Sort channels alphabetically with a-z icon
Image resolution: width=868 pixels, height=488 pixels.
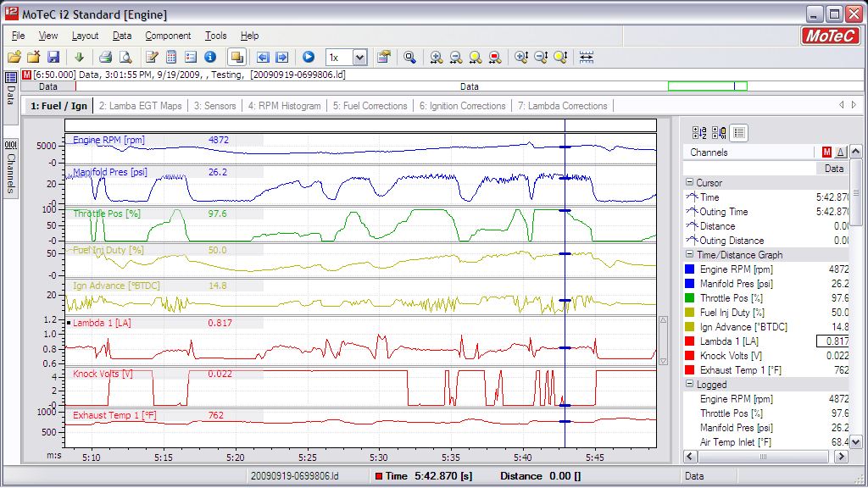coord(699,133)
